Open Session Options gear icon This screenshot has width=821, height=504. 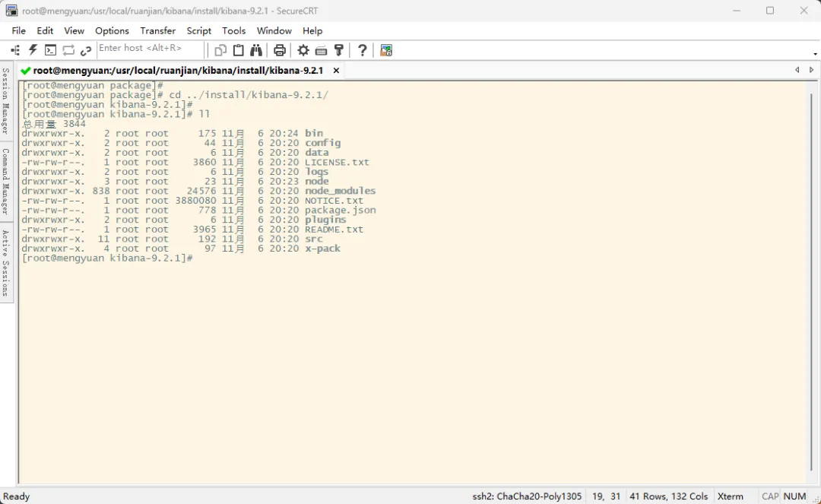(x=303, y=50)
